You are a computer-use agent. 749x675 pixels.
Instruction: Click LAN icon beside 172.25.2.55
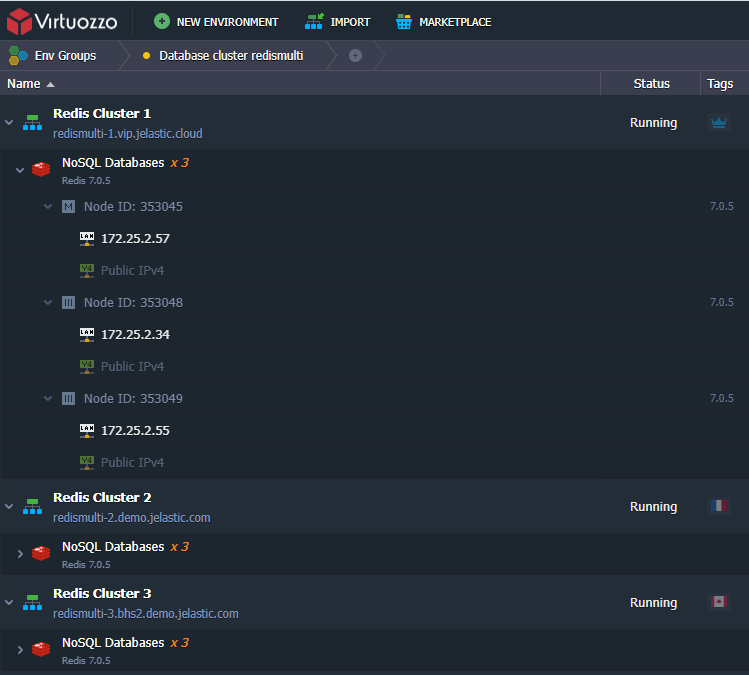pos(87,431)
